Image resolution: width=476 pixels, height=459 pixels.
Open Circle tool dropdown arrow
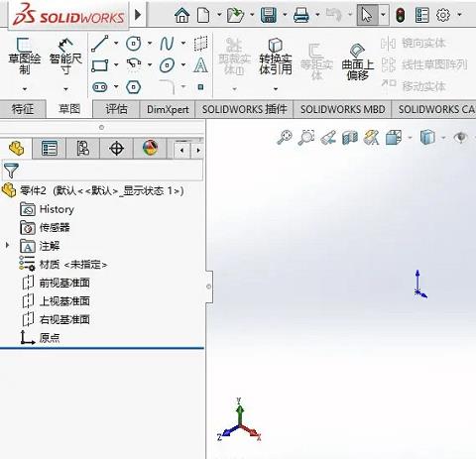[x=150, y=44]
